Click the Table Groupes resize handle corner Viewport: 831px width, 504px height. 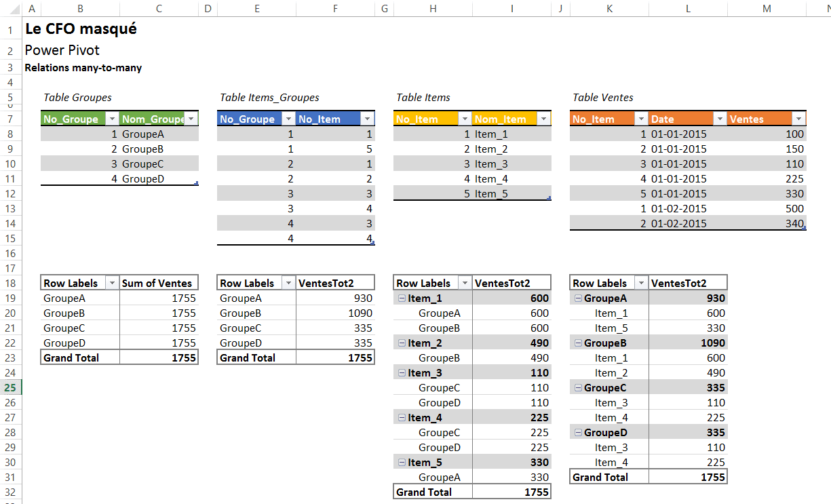tap(196, 183)
